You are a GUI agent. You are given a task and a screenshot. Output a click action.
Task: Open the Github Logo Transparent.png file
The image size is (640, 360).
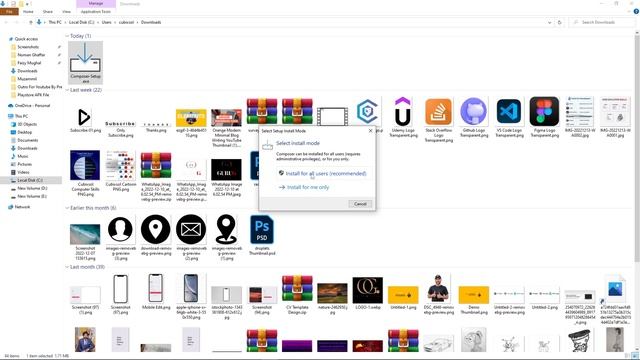coord(473,117)
